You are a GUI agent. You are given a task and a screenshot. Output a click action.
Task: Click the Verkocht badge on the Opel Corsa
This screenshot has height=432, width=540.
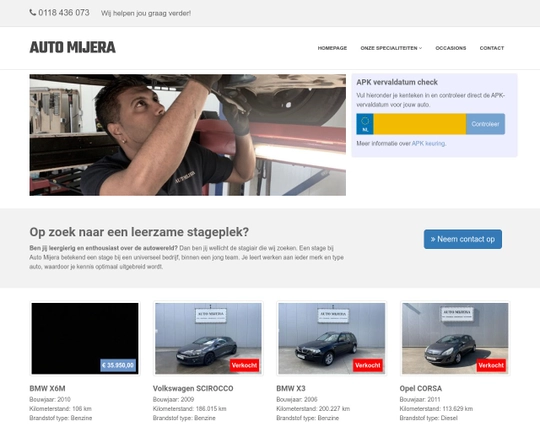coord(491,365)
